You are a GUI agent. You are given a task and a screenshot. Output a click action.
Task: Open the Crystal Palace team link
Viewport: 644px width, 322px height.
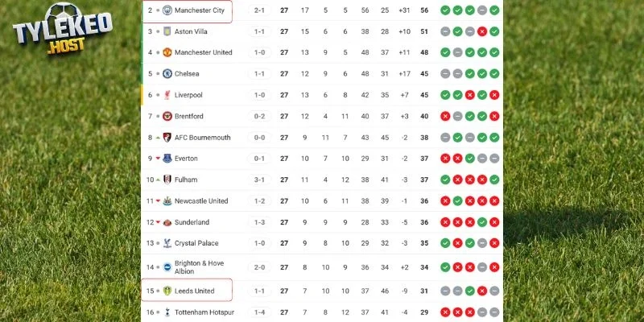pyautogui.click(x=197, y=243)
